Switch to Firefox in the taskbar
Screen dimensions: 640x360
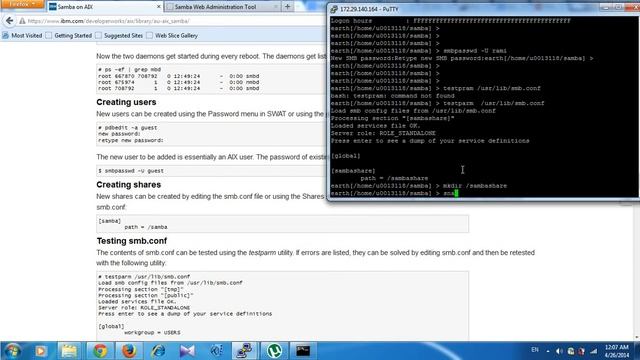[x=129, y=351]
